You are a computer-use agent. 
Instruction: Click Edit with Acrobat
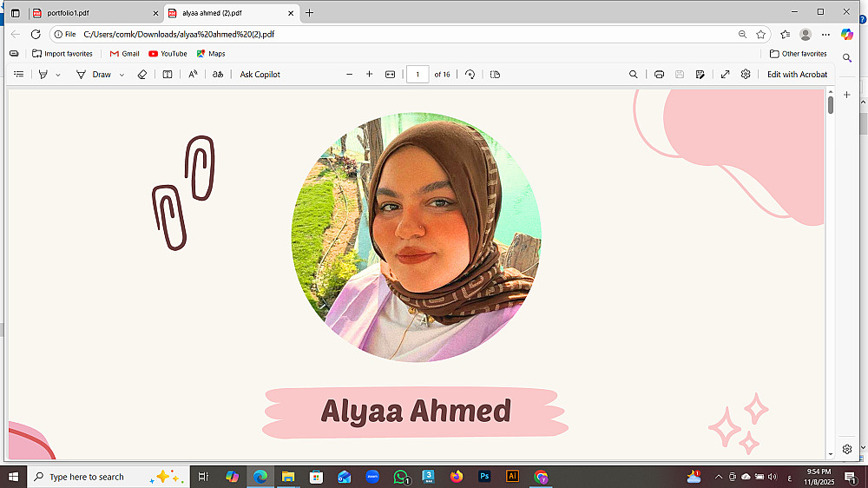[x=797, y=74]
